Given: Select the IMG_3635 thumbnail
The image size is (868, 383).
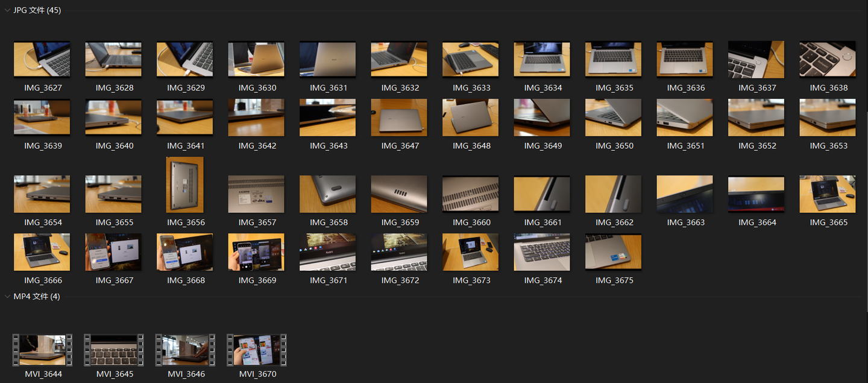Looking at the screenshot, I should pos(614,59).
